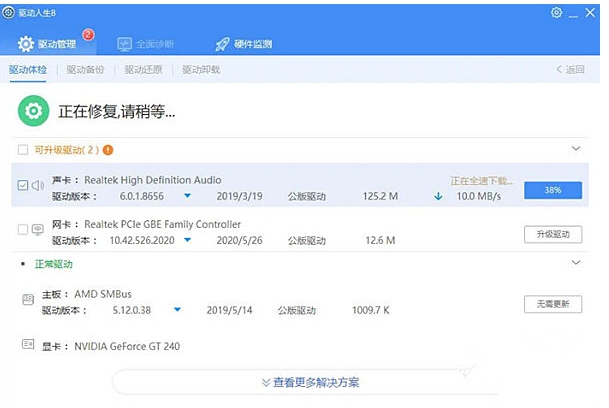Viewport: 609px width, 408px height.
Task: Click the motherboard icon for AMD SMBus
Action: [x=28, y=300]
